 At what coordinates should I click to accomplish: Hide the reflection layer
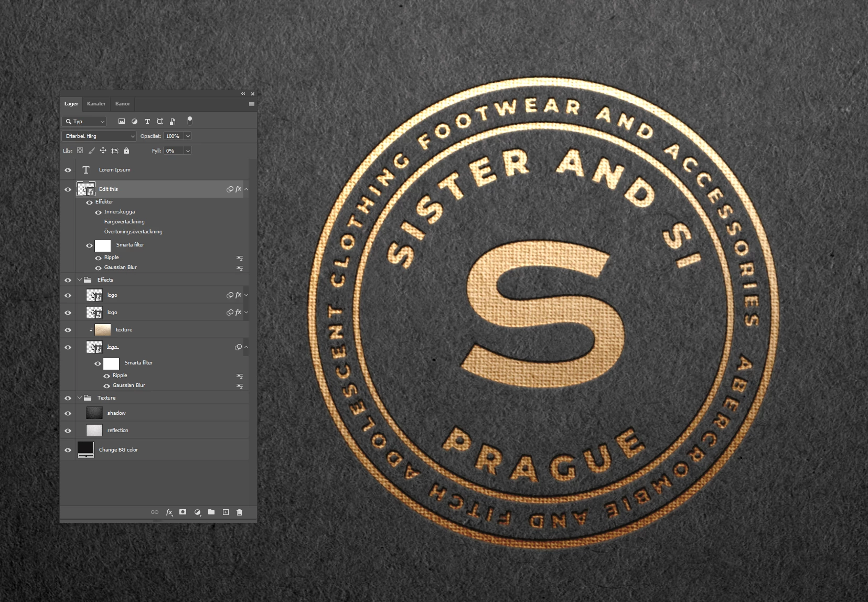coord(68,431)
